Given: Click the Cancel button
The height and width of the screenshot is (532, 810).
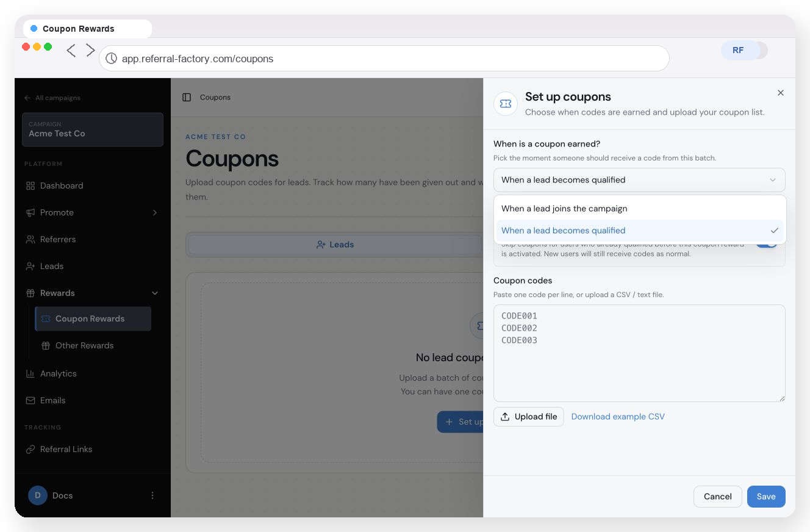Looking at the screenshot, I should point(718,497).
